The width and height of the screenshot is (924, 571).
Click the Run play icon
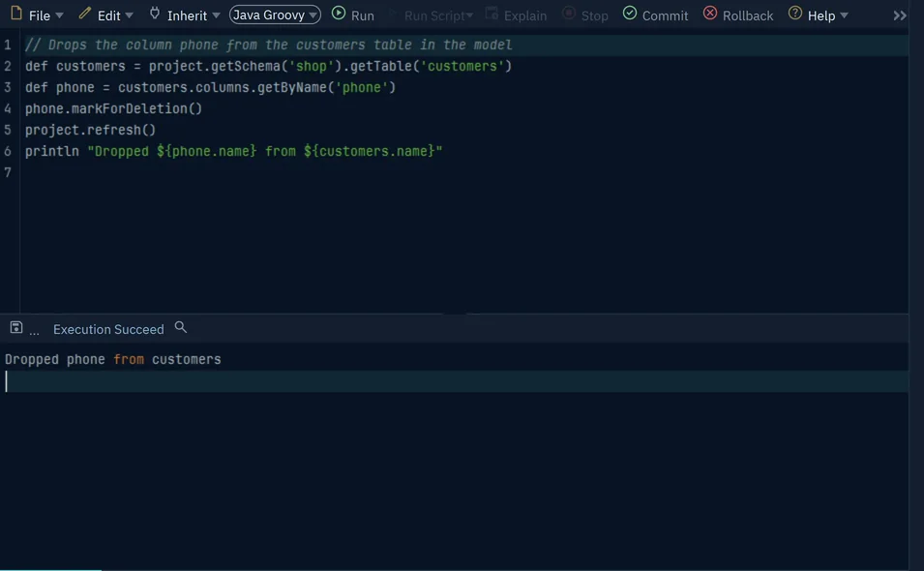(x=339, y=13)
